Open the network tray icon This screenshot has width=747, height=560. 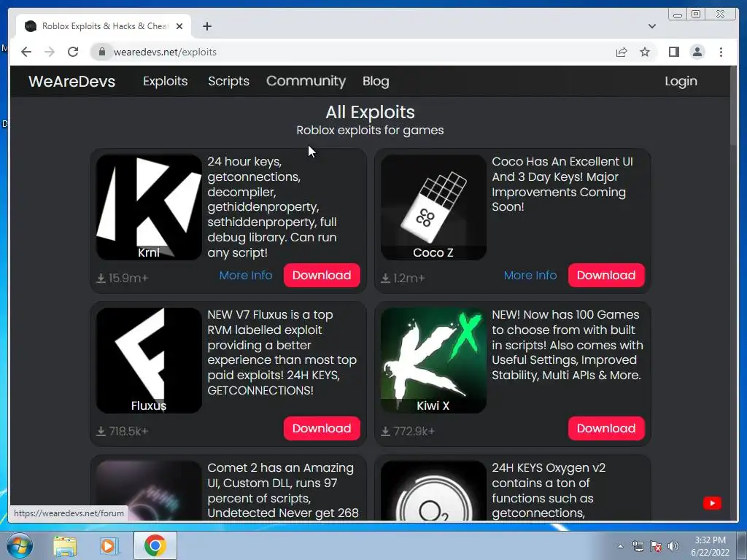coord(638,546)
